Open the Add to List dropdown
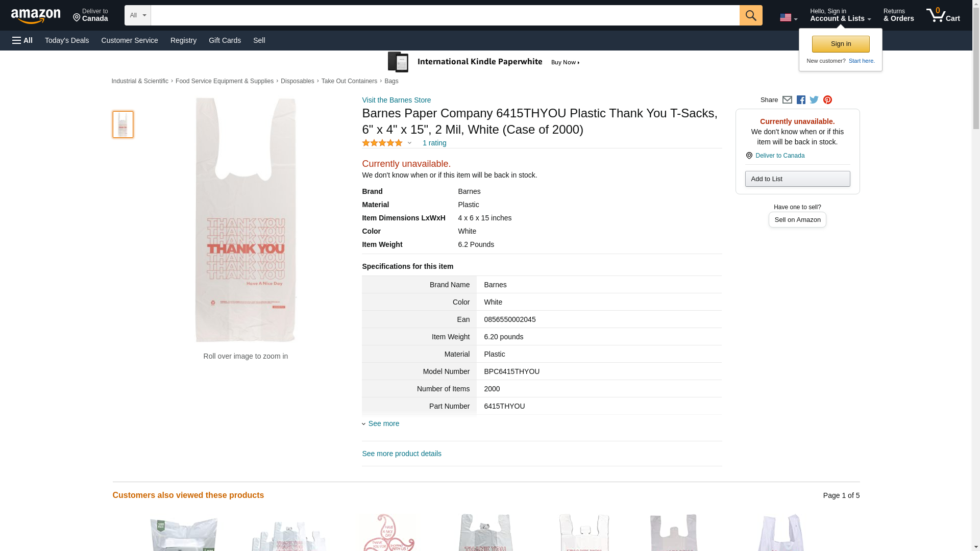This screenshot has width=980, height=551. click(797, 179)
